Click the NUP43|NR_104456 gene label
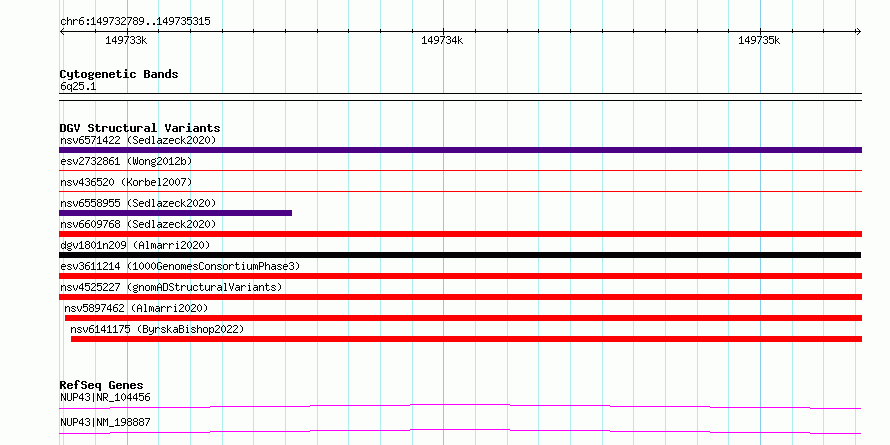Image resolution: width=890 pixels, height=445 pixels. (x=105, y=397)
